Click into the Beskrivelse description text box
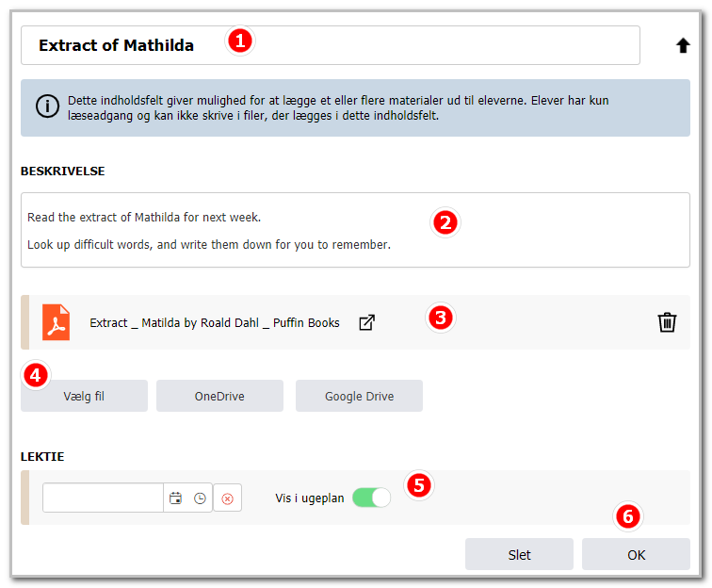 coord(355,230)
